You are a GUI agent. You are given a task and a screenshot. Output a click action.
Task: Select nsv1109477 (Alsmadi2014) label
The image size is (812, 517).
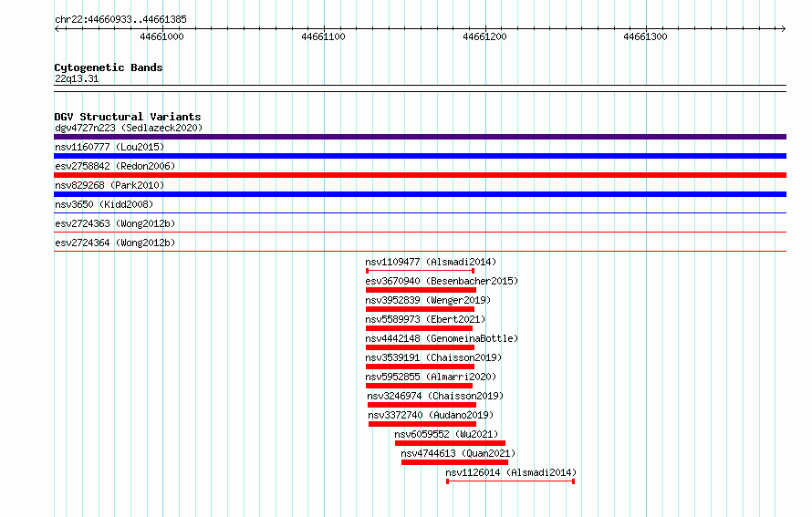click(431, 262)
